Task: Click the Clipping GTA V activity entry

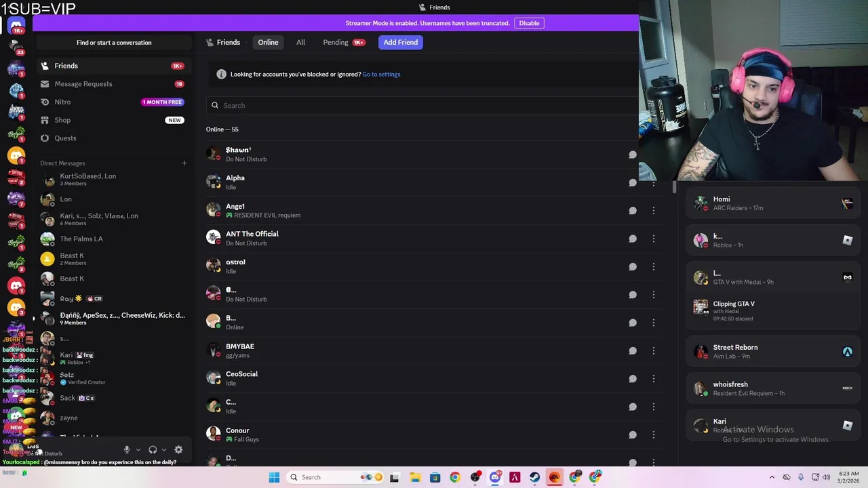Action: [x=772, y=310]
